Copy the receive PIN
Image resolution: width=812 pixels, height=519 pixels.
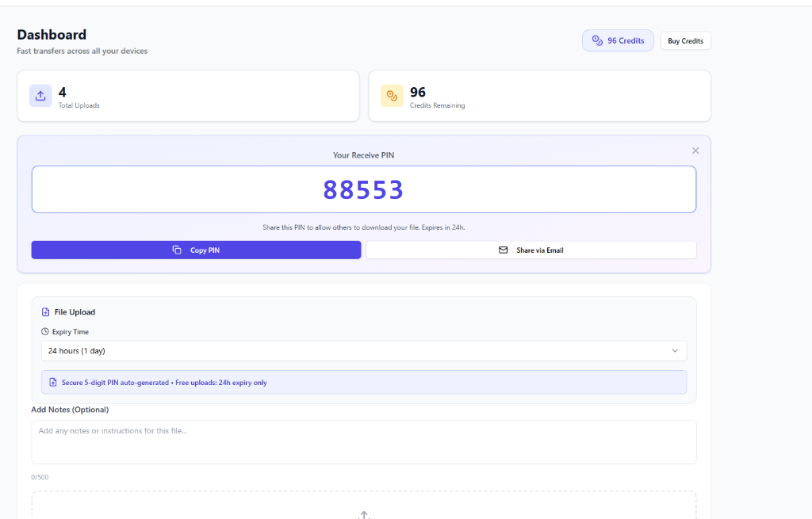click(x=197, y=250)
